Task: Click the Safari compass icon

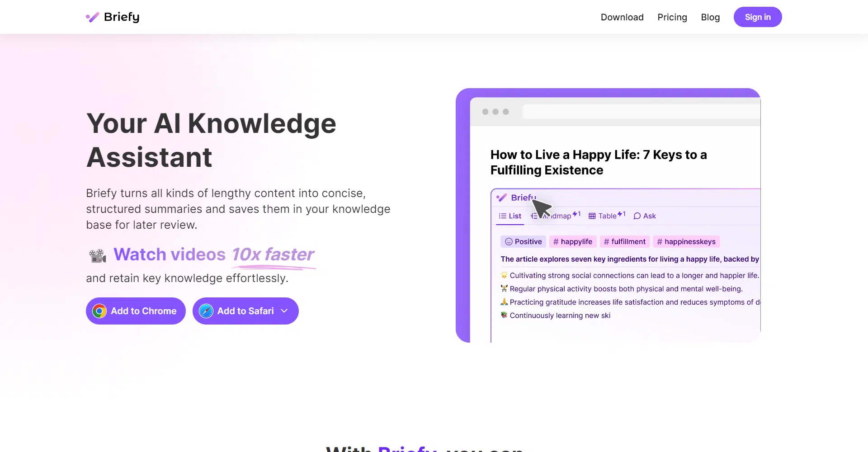Action: (x=206, y=311)
